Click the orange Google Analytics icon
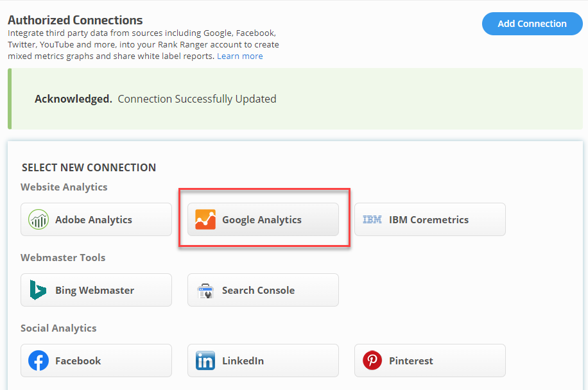Viewport: 588px width, 390px height. click(x=205, y=219)
